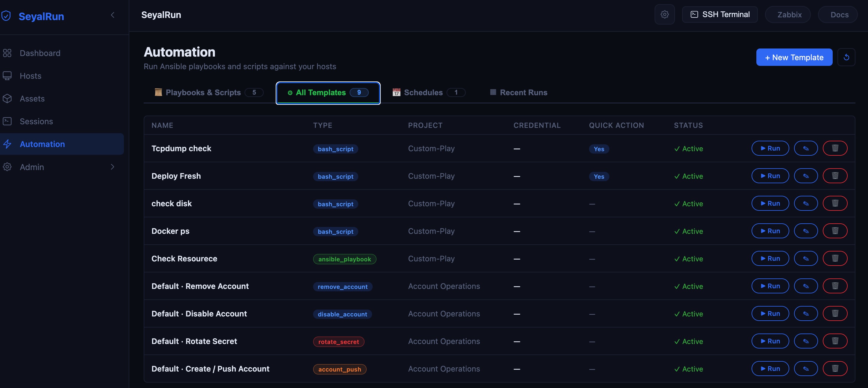Screen dimensions: 868x388
Task: Click the Docker ps template name
Action: point(170,231)
